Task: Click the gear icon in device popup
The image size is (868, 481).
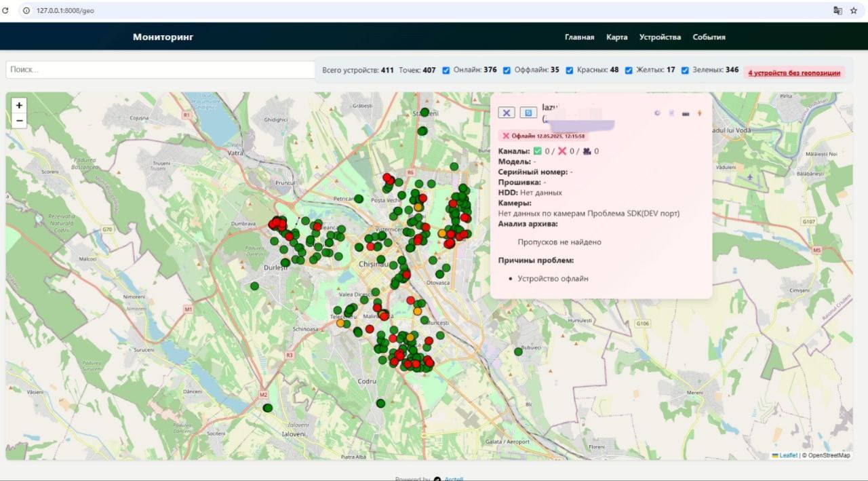Action: pos(657,113)
